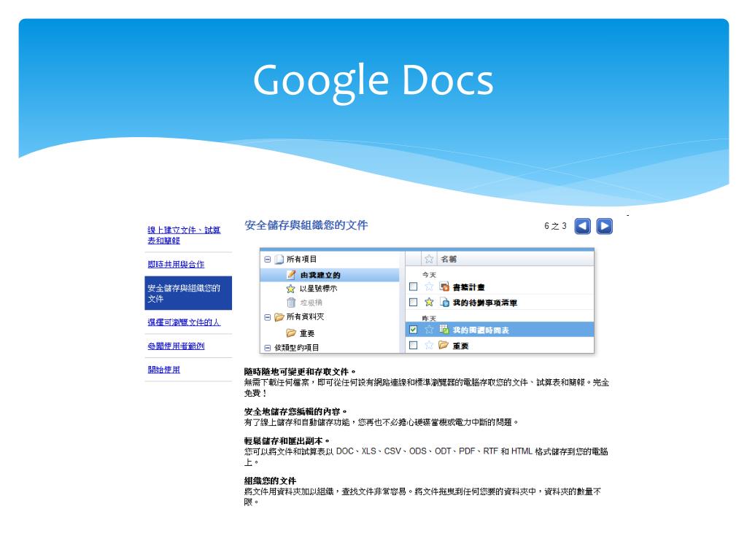Go to the next tour page arrow

click(x=604, y=226)
